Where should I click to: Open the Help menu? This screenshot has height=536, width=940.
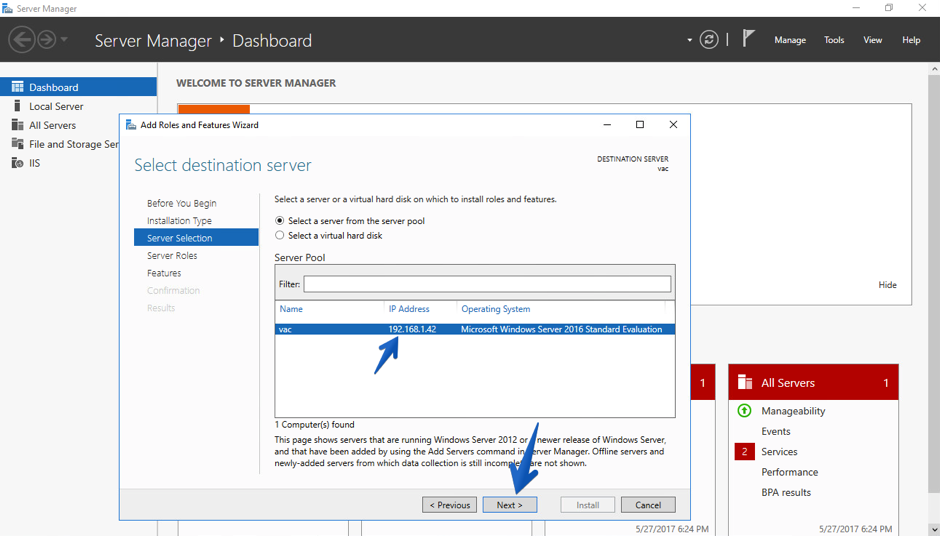tap(911, 40)
